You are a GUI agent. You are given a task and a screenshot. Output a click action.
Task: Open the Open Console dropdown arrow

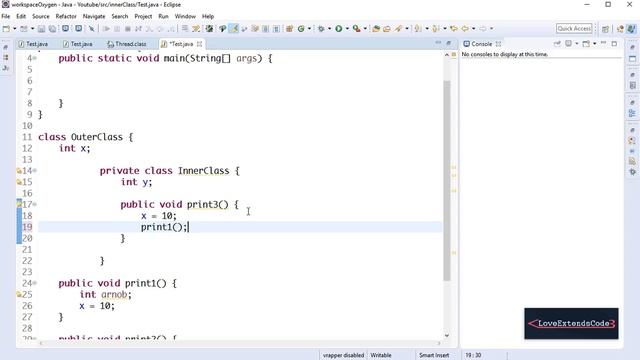click(595, 43)
